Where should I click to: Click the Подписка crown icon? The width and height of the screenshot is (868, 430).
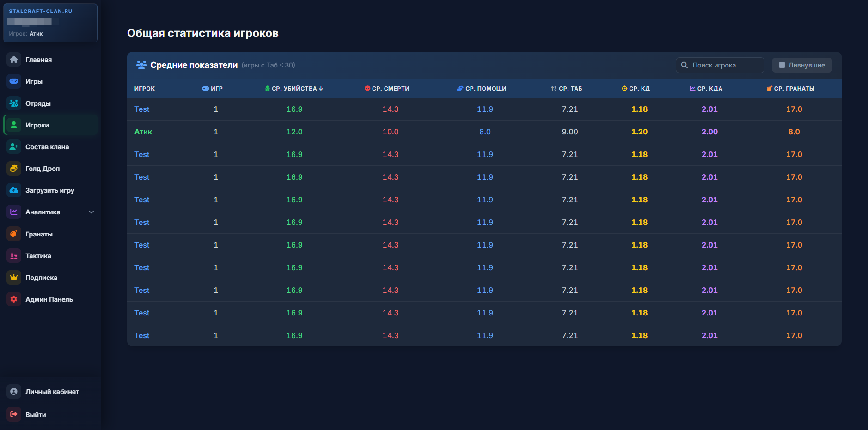tap(14, 278)
